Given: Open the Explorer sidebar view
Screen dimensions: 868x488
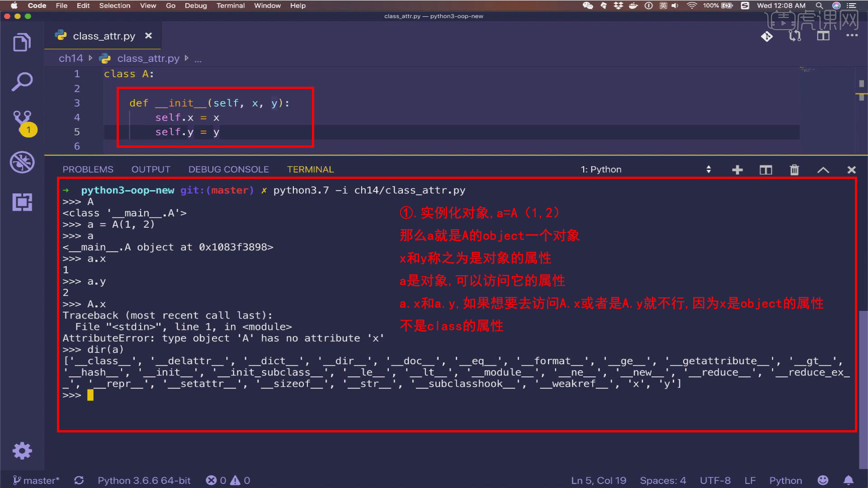Looking at the screenshot, I should pos(21,42).
